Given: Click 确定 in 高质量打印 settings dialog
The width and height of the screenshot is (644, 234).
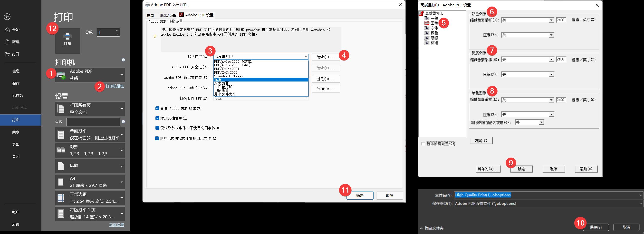Looking at the screenshot, I should pos(521,169).
